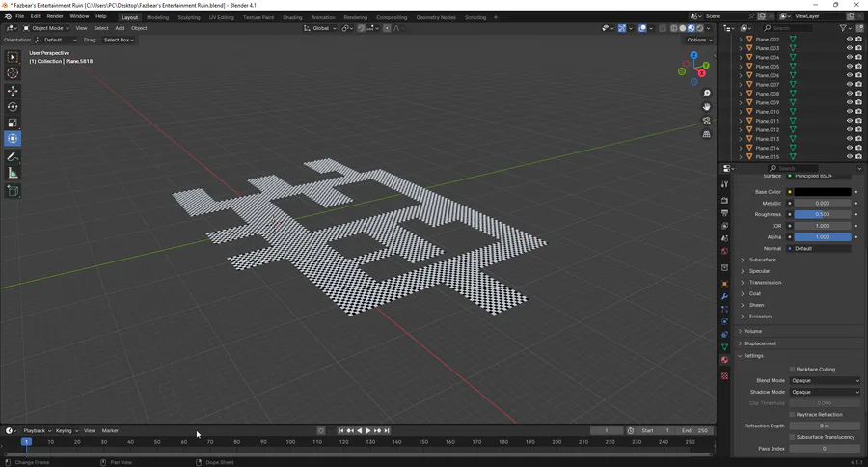Viewport: 868px width, 467px height.
Task: Enable material preview viewport shading
Action: pyautogui.click(x=692, y=28)
